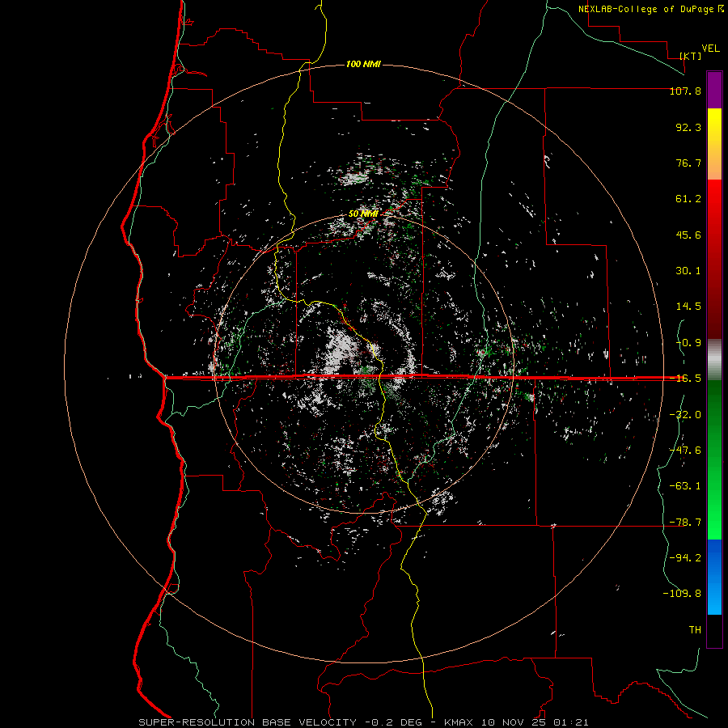728x728 pixels.
Task: Select the 45.6 velocity scale value
Action: click(688, 235)
